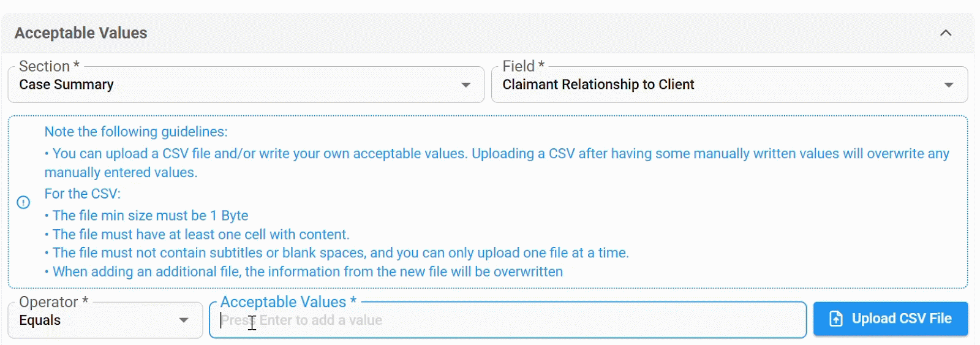The height and width of the screenshot is (345, 980).
Task: Focus the Acceptable Values input field
Action: (508, 320)
